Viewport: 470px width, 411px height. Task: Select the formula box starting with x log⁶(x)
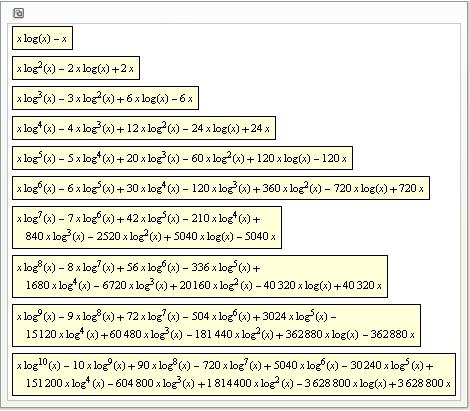[221, 188]
